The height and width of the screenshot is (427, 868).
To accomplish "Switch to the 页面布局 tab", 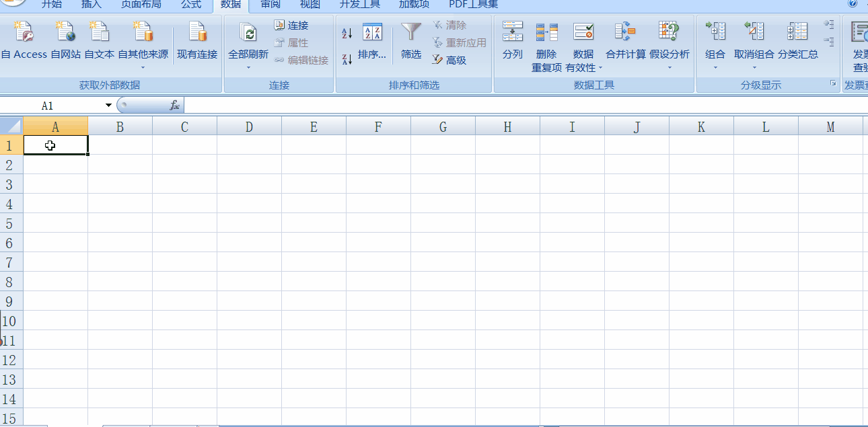I will (141, 5).
